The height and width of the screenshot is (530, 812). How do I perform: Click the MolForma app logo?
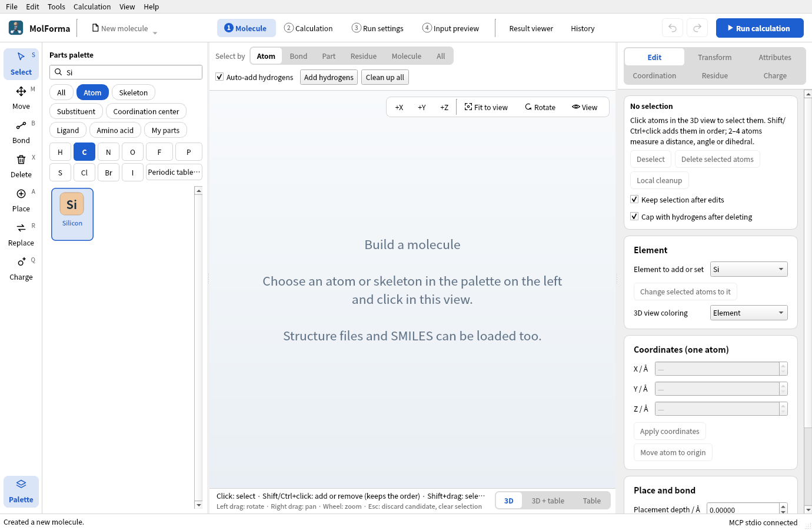click(x=16, y=28)
